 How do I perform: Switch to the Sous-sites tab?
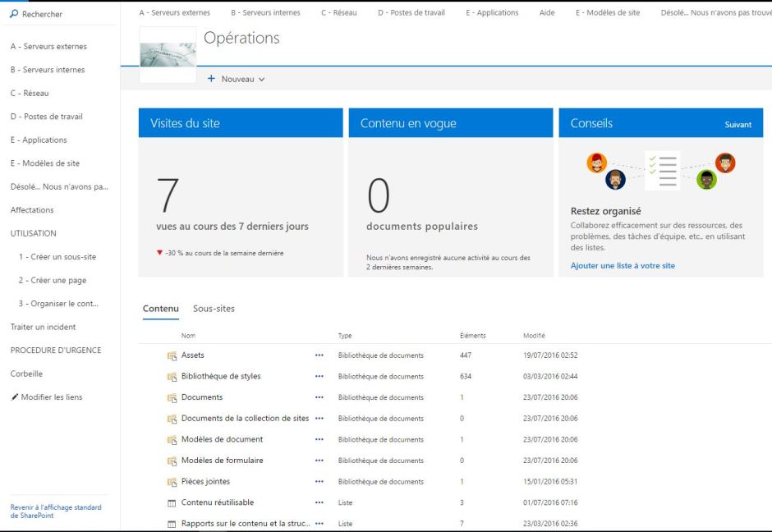(x=214, y=309)
